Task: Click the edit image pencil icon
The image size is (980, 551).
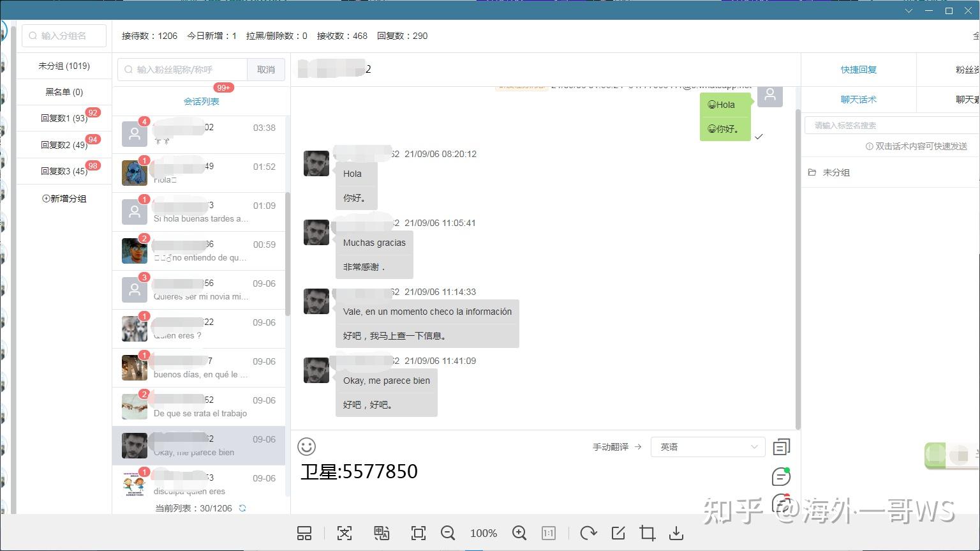Action: (618, 533)
